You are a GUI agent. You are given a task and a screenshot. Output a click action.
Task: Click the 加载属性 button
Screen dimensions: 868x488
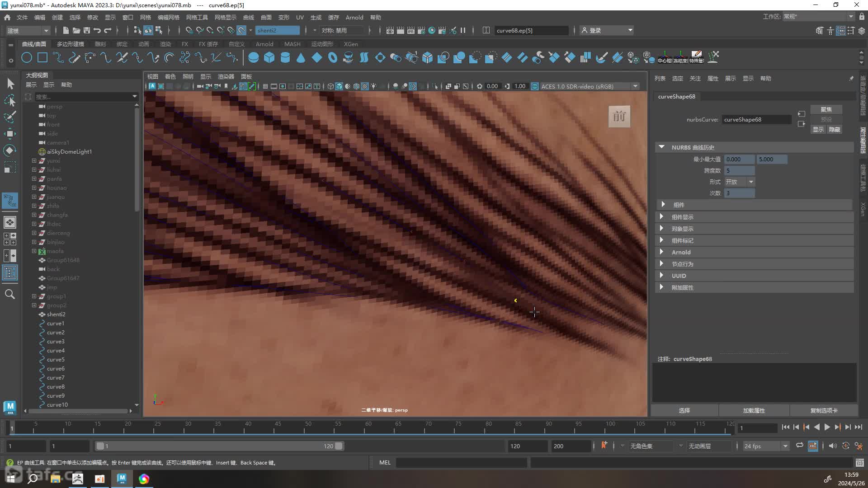coord(754,410)
